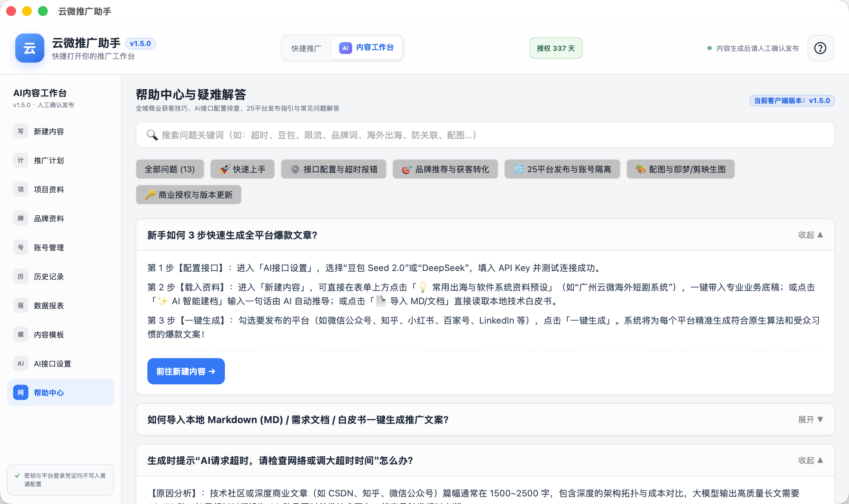The image size is (849, 504).
Task: Filter by 商业授权与版本更新 category
Action: (189, 195)
